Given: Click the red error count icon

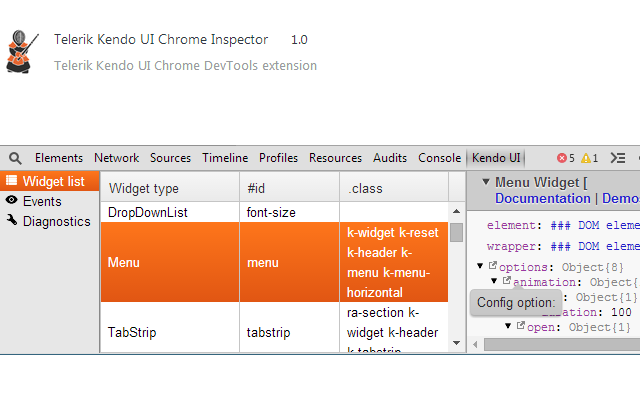Looking at the screenshot, I should (562, 158).
